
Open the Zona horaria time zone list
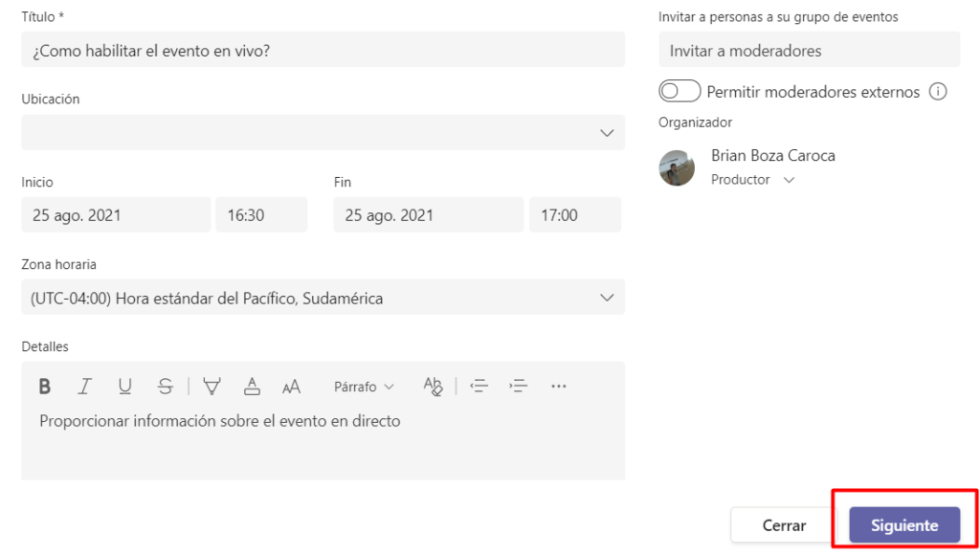click(607, 298)
